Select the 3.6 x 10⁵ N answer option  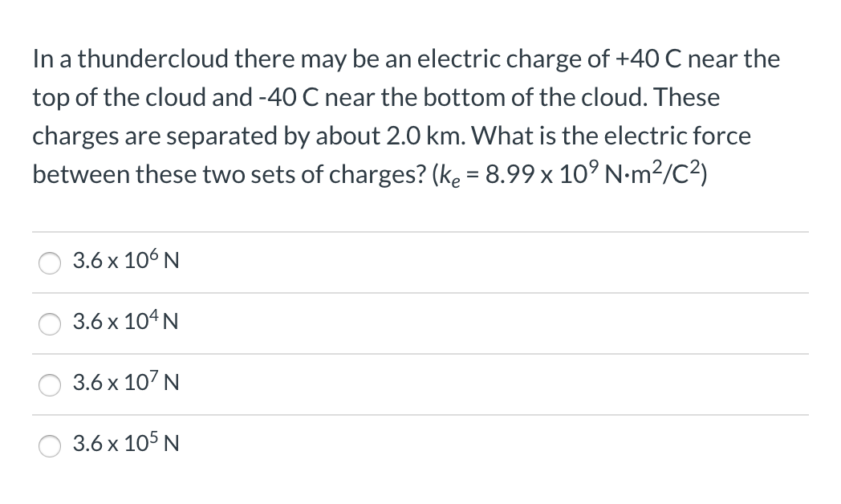coord(124,444)
